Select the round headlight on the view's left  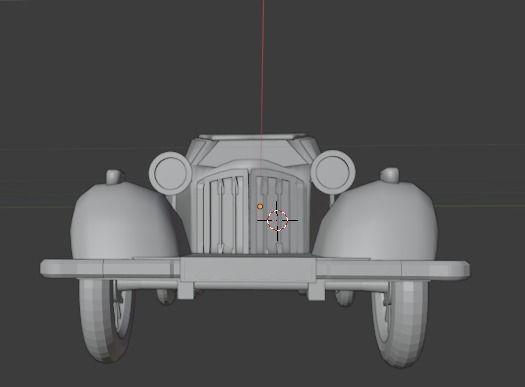pos(170,174)
